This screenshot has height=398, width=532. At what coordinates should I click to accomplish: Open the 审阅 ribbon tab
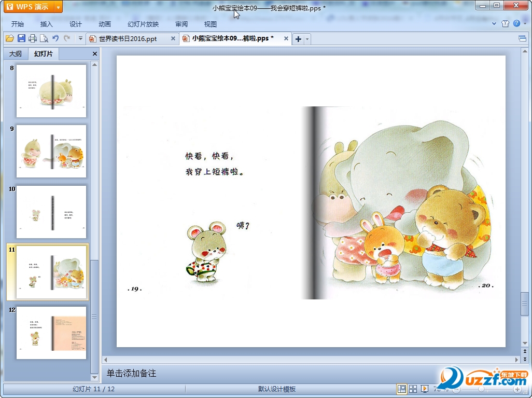tap(181, 24)
